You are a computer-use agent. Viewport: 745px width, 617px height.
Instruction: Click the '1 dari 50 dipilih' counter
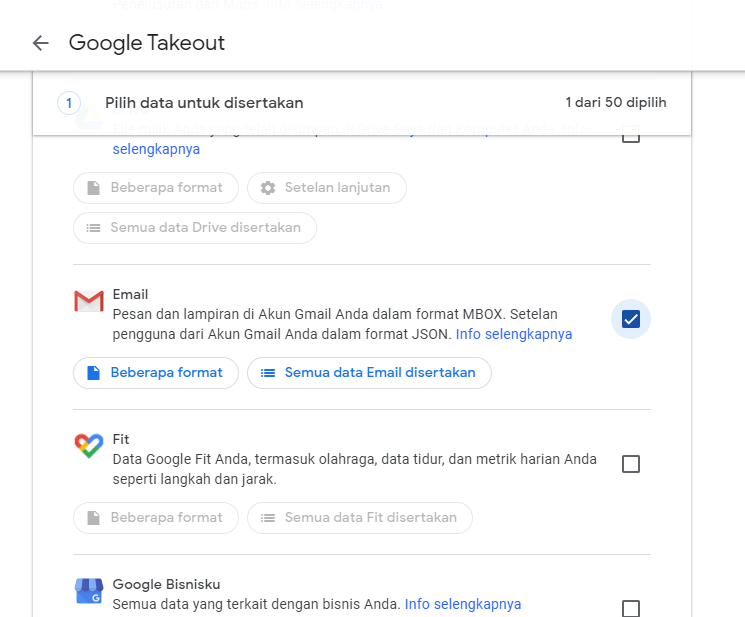[616, 103]
